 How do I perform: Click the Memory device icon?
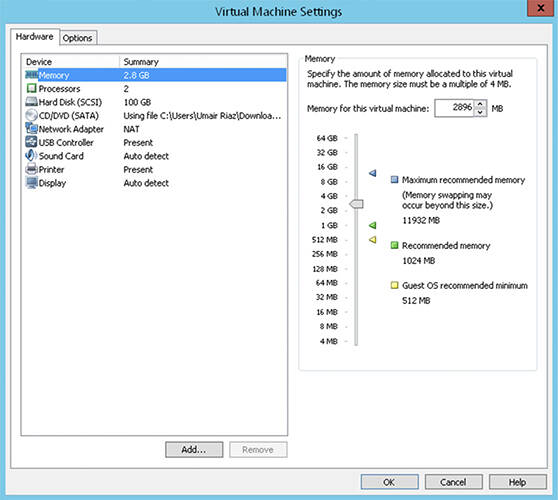(31, 75)
